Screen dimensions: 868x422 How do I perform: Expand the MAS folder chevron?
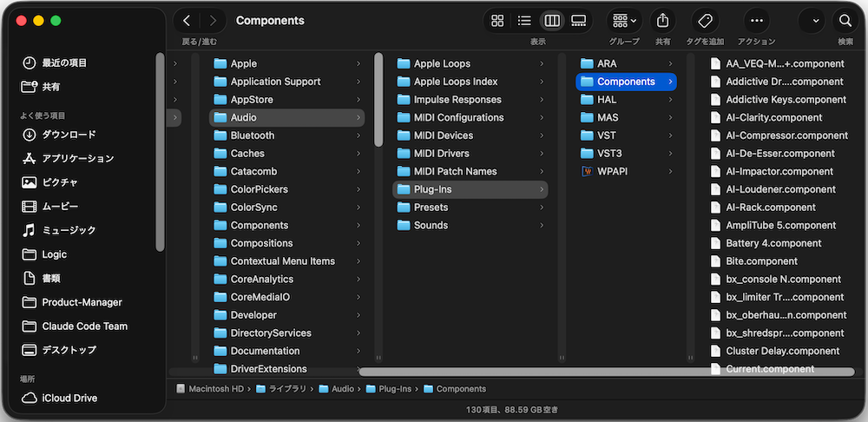point(670,117)
